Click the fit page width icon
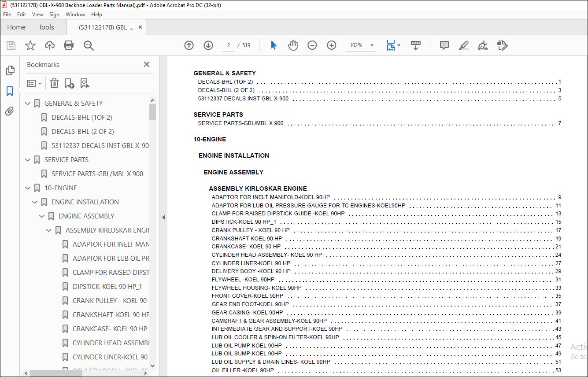Viewport: 588px width, 377px height. 391,45
